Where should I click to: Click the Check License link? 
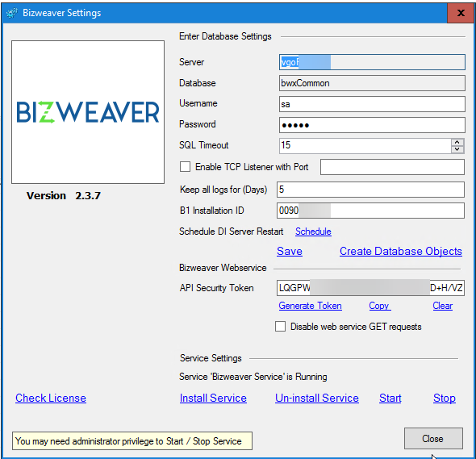(51, 398)
